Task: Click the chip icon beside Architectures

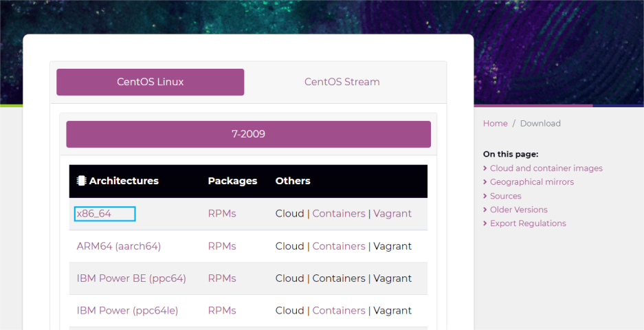Action: [81, 181]
